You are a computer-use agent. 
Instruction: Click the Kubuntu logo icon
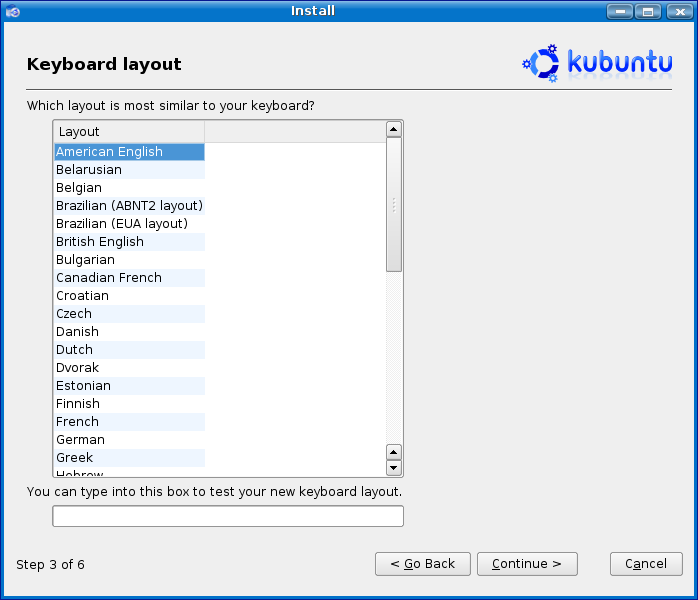click(542, 63)
